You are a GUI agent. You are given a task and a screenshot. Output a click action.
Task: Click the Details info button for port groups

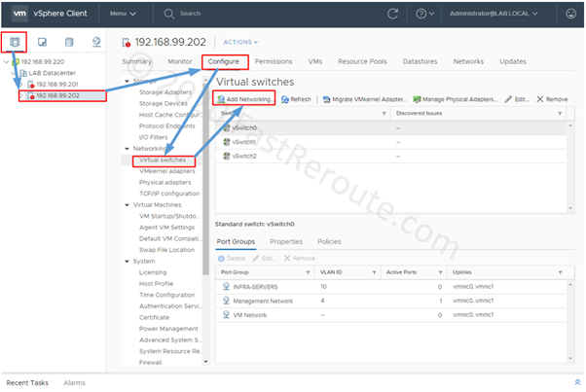232,259
